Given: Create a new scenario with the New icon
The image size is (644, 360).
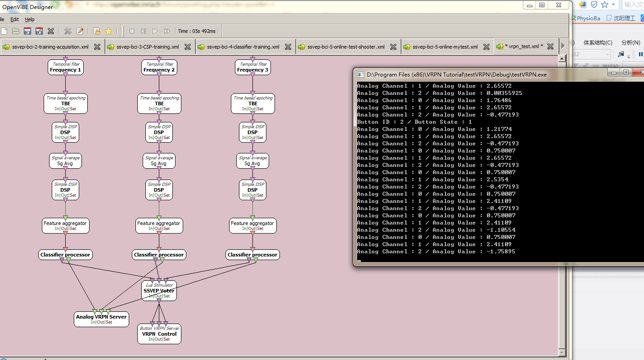Looking at the screenshot, I should point(4,31).
